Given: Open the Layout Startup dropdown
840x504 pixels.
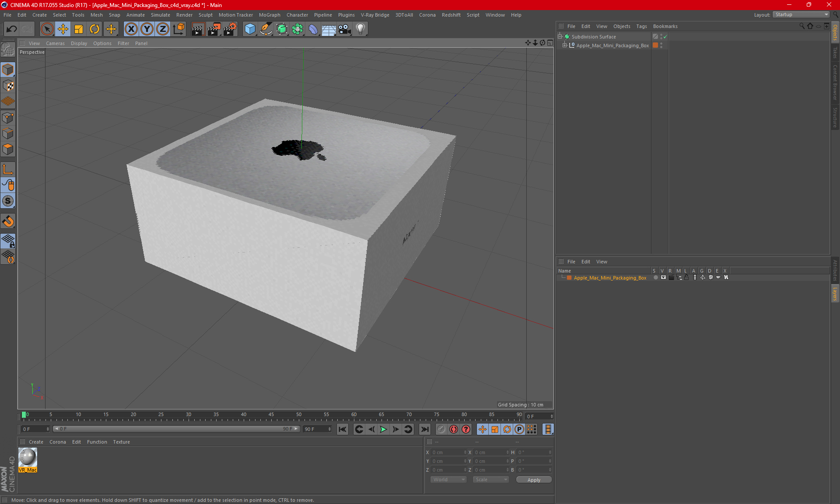Looking at the screenshot, I should [x=801, y=14].
